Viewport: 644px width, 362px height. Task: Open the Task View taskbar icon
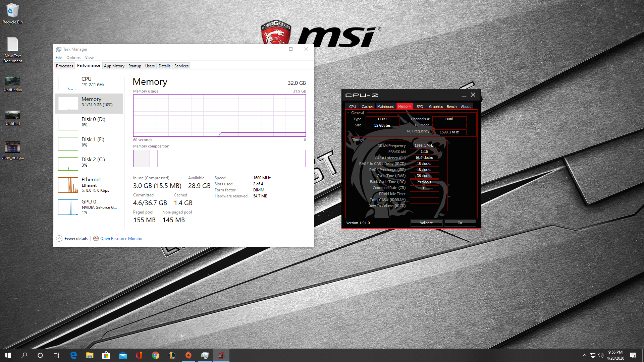pos(56,355)
